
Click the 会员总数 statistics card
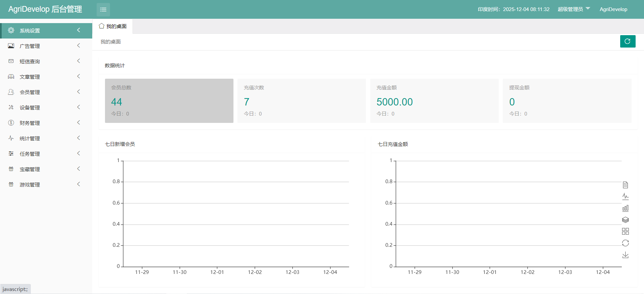click(x=169, y=101)
